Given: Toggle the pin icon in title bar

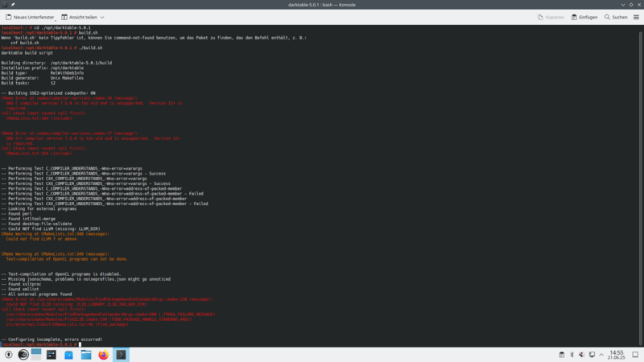Looking at the screenshot, I should pyautogui.click(x=13, y=5).
